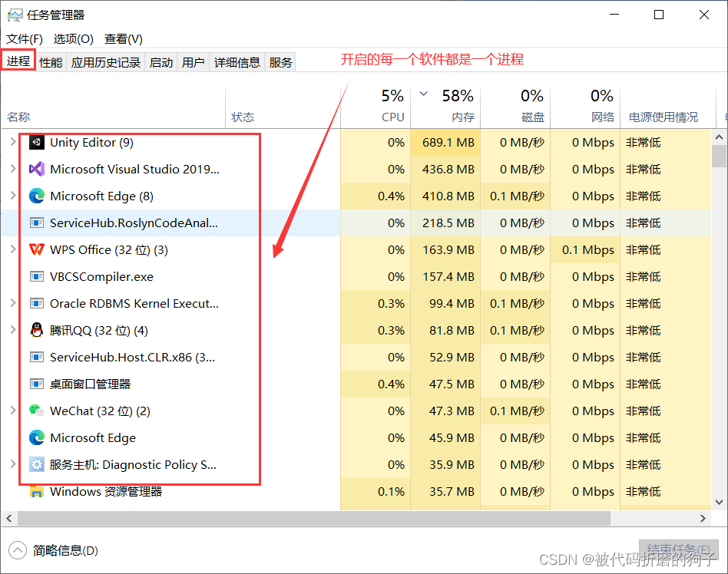Sort by the 状态 column header
Screen dimensions: 728x574
283,107
